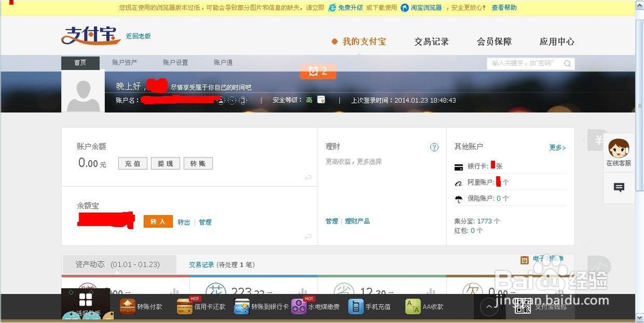The height and width of the screenshot is (323, 644).
Task: Click the 转账 transfer button
Action: pos(198,163)
